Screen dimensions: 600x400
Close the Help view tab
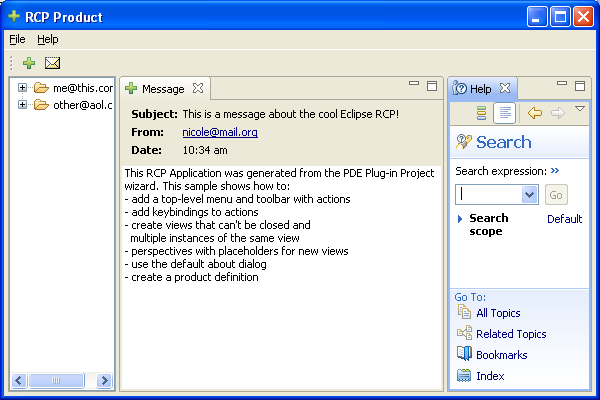coord(505,88)
